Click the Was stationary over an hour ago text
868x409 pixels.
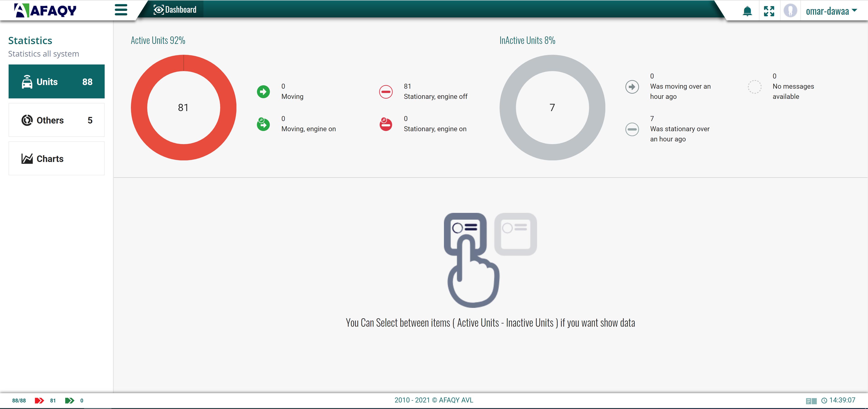pos(680,134)
